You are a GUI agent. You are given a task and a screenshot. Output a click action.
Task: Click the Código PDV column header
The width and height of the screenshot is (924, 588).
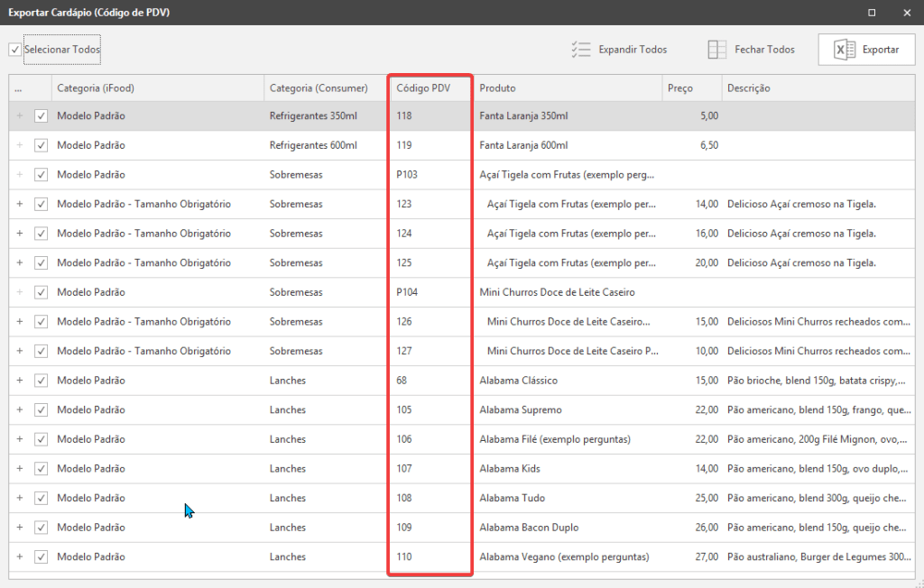coord(430,87)
